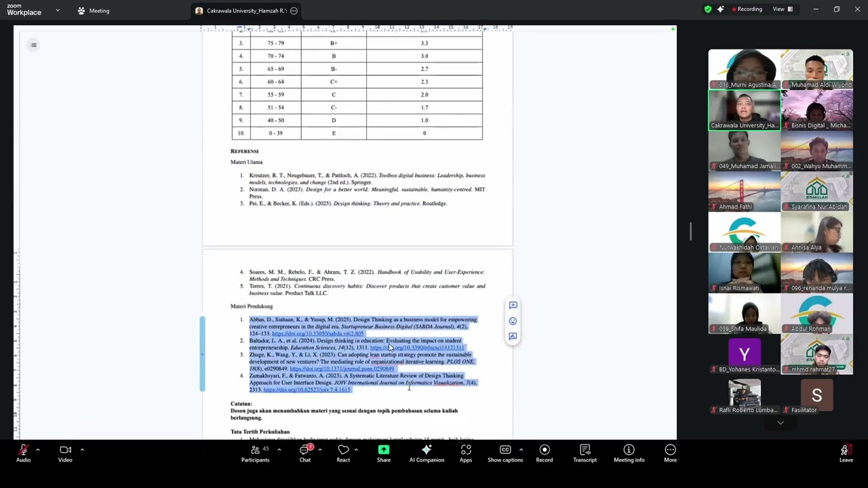Select the 002_Wahyu Muhamm... participant video

point(817,150)
